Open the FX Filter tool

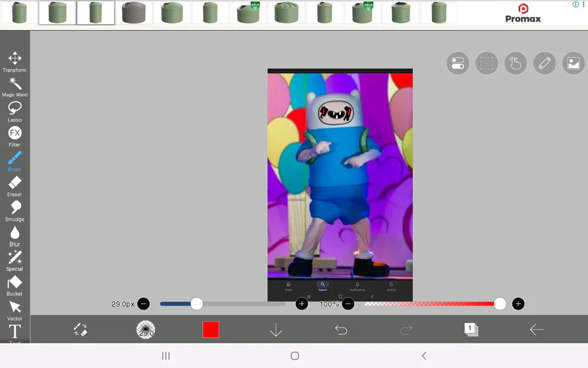[14, 137]
